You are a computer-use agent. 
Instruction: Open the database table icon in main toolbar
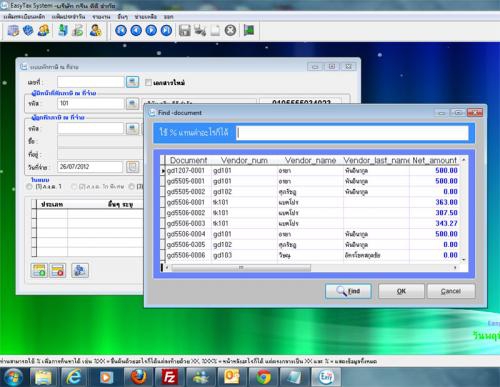pyautogui.click(x=13, y=31)
